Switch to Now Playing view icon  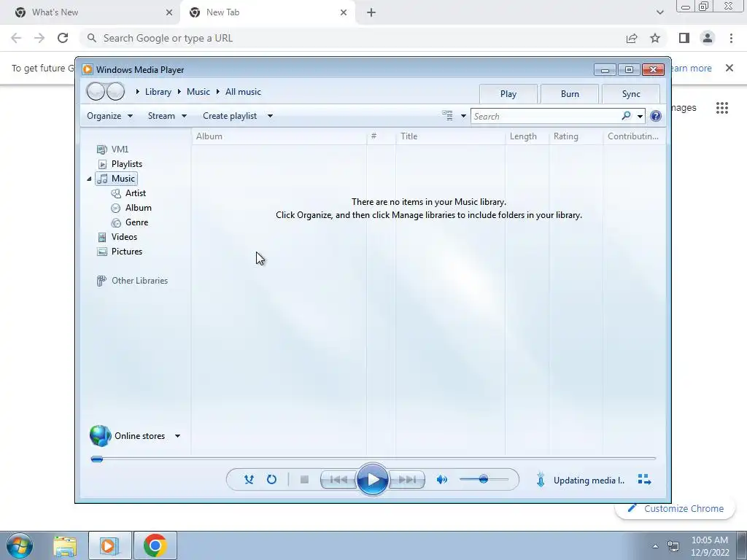point(645,480)
